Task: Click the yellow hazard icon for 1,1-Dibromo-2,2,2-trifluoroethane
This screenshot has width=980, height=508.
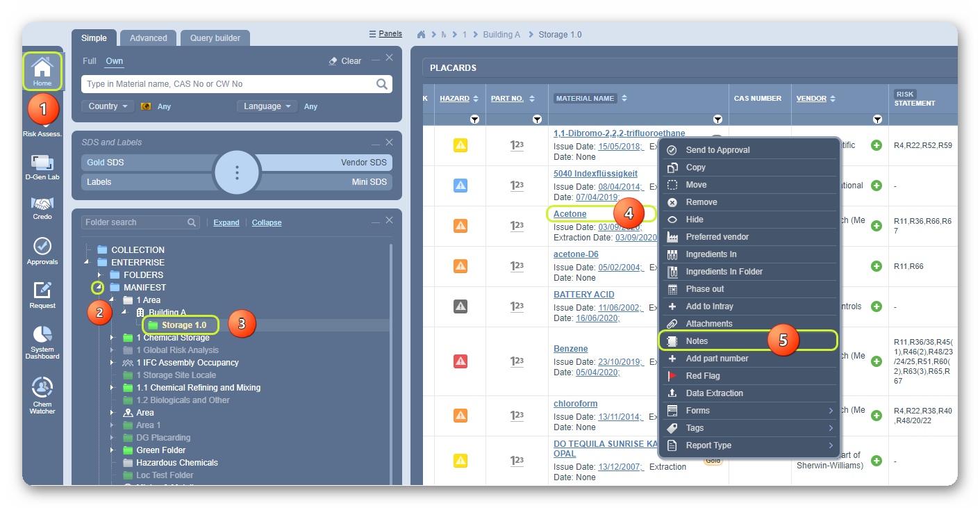Action: (x=460, y=145)
